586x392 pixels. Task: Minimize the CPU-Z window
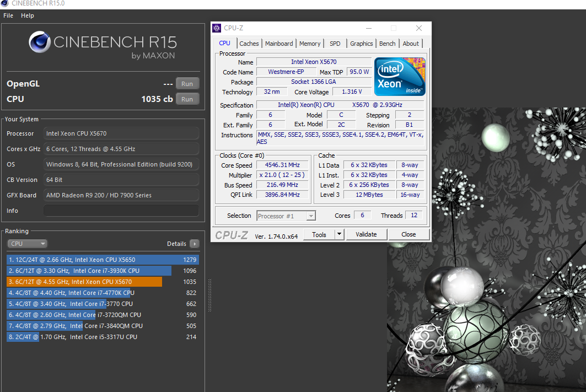(x=369, y=28)
